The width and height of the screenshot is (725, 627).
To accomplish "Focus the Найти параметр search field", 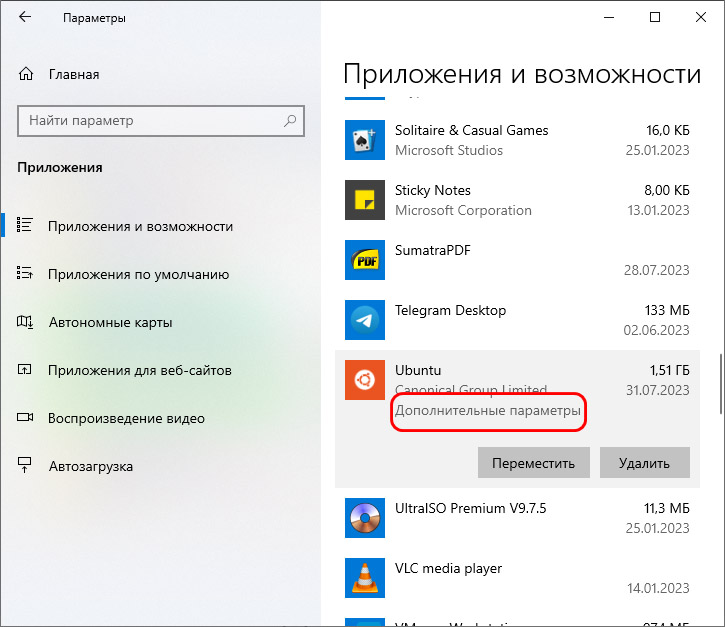I will [161, 121].
